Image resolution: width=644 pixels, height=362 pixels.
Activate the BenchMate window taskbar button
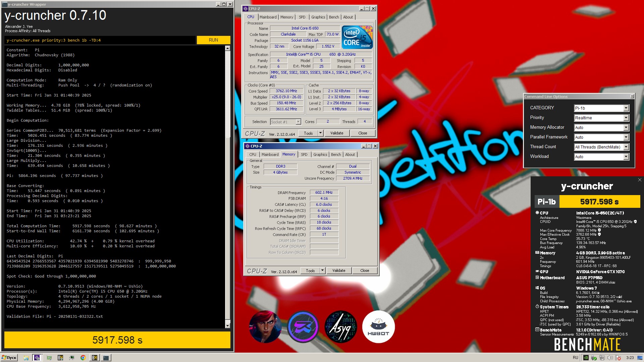point(95,358)
